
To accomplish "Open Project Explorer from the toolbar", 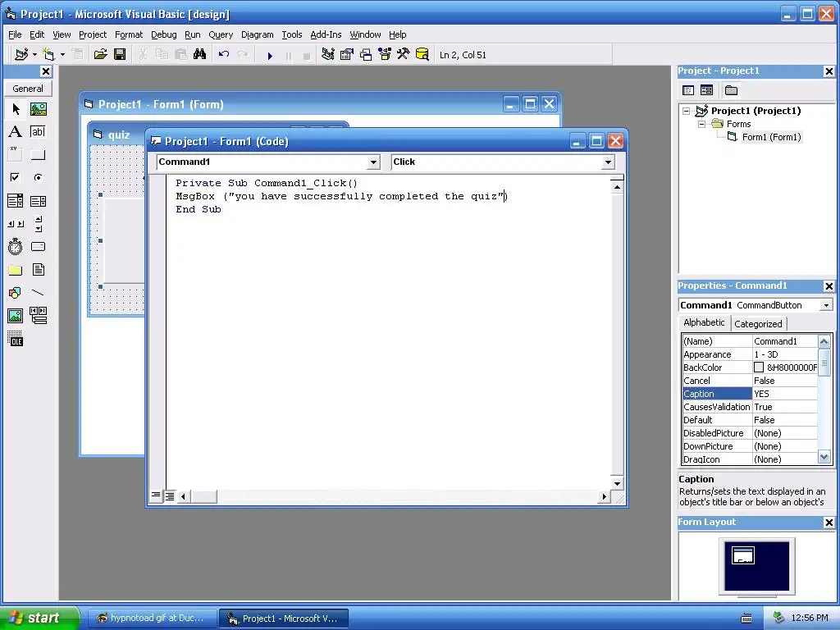I will pos(328,54).
